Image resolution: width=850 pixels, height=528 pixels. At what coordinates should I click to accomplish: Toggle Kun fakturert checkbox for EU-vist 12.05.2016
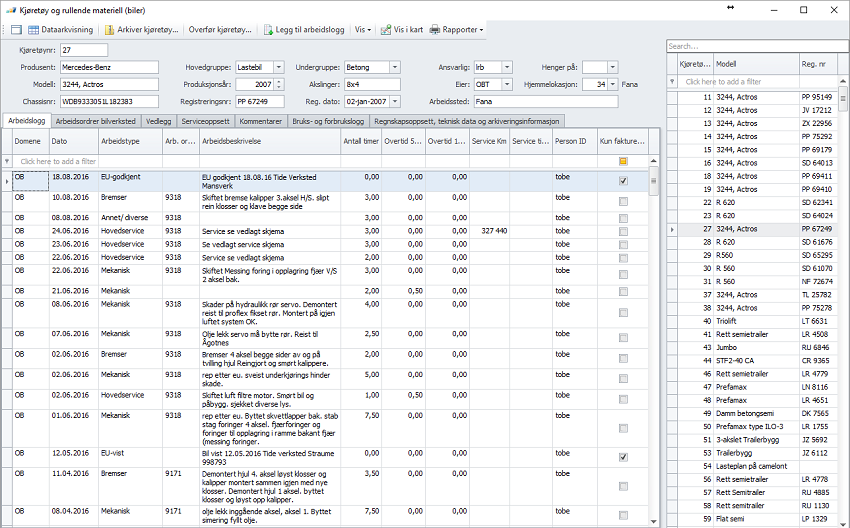tap(623, 457)
